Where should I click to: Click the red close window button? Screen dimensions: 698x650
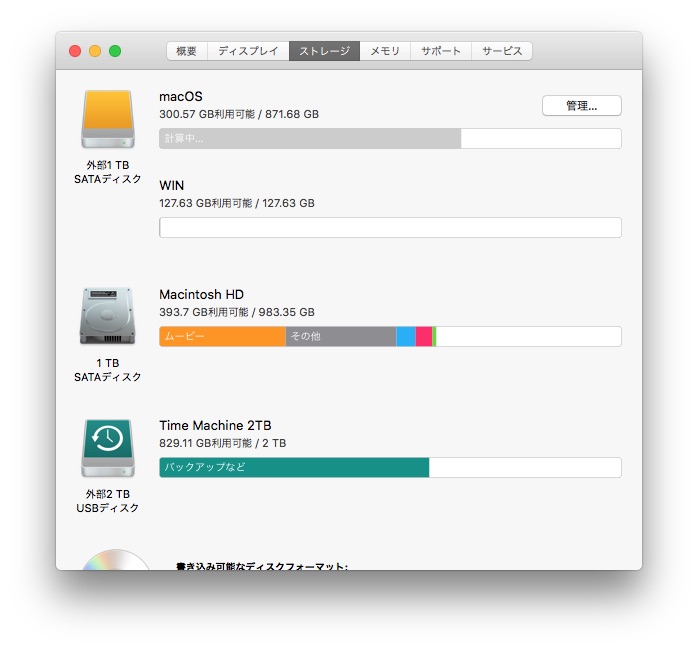[x=75, y=51]
